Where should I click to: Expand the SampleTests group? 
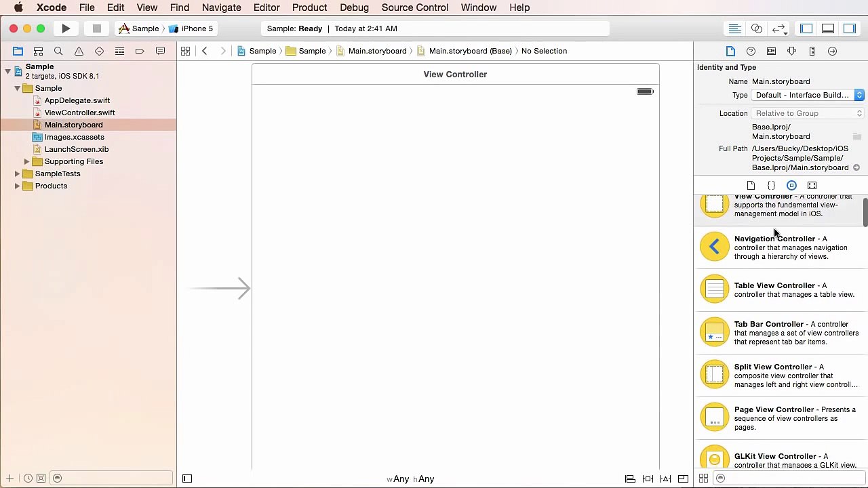17,174
